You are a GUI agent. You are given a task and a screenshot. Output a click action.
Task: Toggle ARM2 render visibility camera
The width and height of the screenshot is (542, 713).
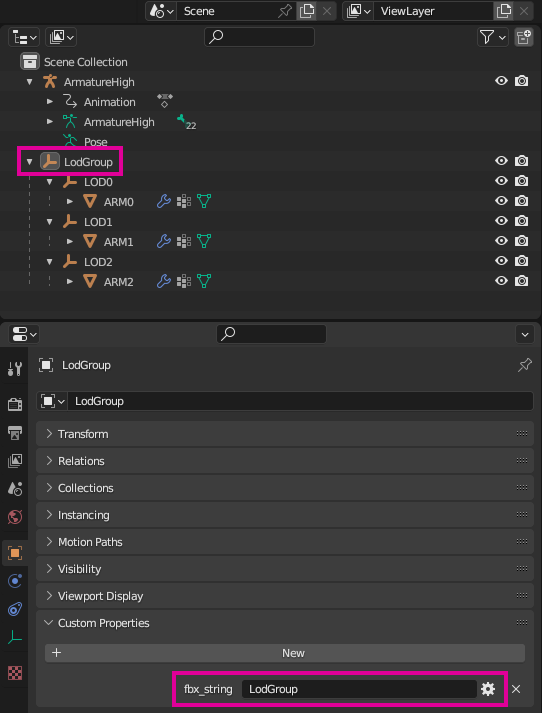(x=522, y=281)
